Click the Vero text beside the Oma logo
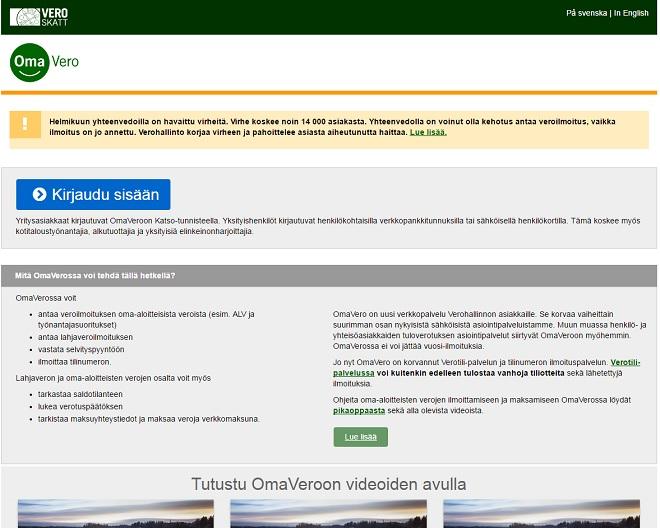This screenshot has width=660, height=528. (x=65, y=62)
